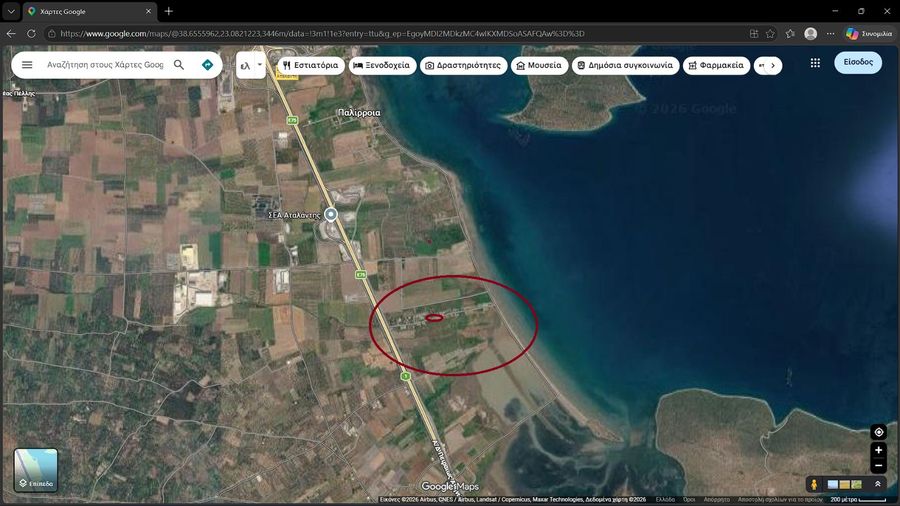The width and height of the screenshot is (900, 506).
Task: Open the tab actions dropdown arrow
Action: click(x=11, y=11)
